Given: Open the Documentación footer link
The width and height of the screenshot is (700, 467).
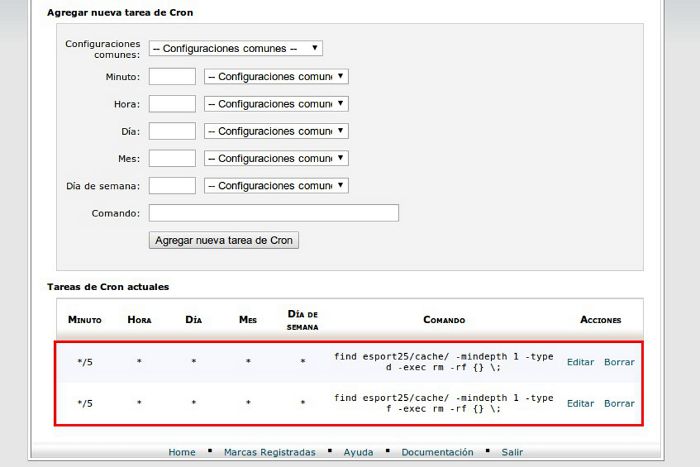Looking at the screenshot, I should point(437,452).
